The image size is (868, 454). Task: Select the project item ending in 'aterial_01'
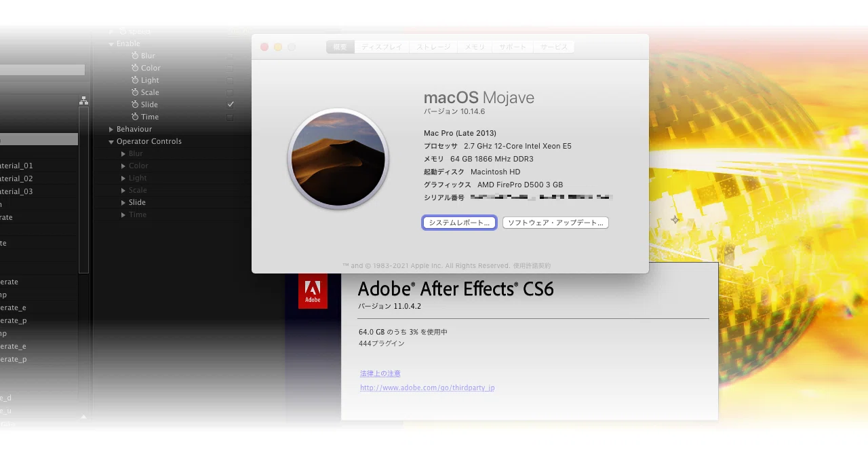coord(39,166)
